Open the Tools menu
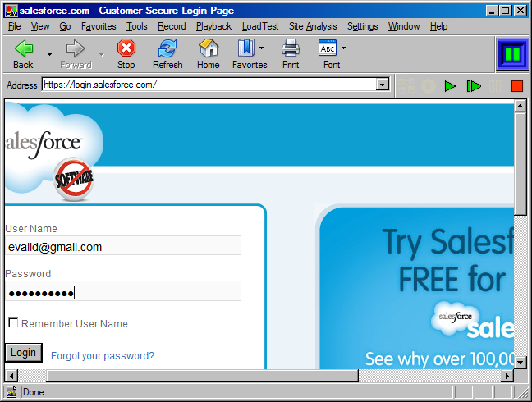The width and height of the screenshot is (532, 402). [137, 26]
